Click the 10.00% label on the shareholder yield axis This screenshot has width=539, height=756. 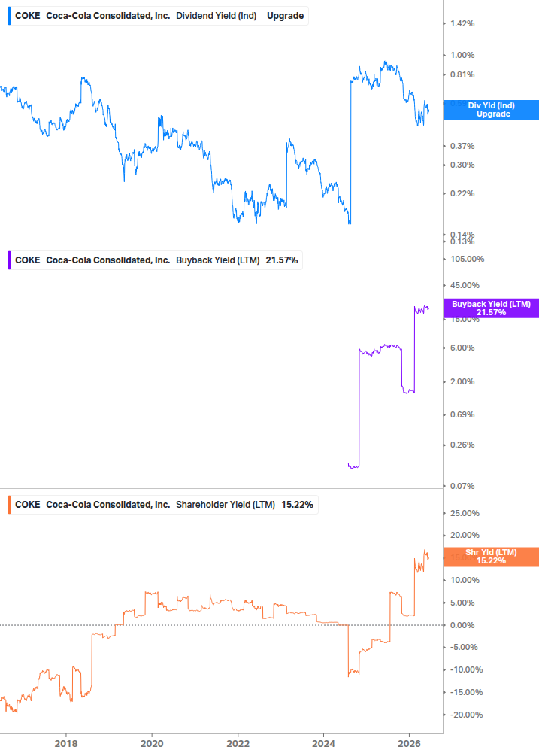pos(465,580)
